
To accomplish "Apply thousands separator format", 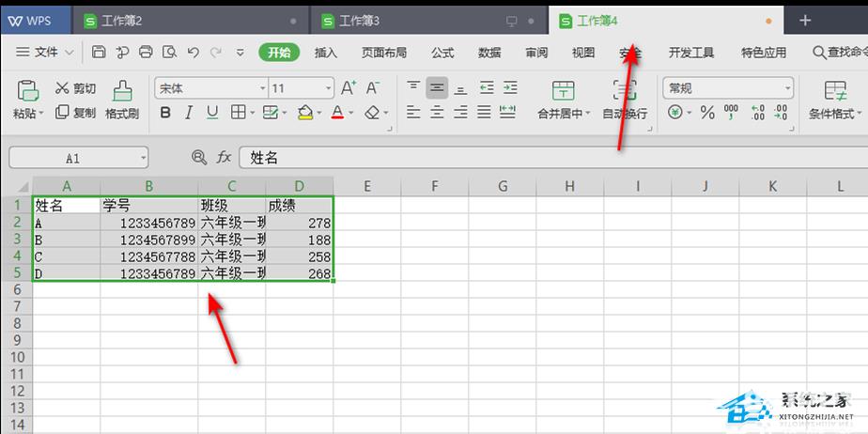I will 731,113.
